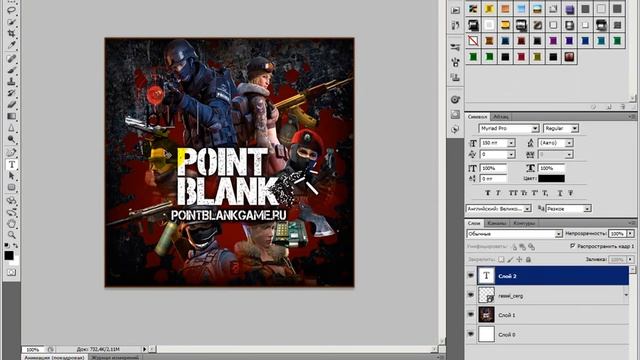Open the language dropdown Английский

pyautogui.click(x=527, y=209)
